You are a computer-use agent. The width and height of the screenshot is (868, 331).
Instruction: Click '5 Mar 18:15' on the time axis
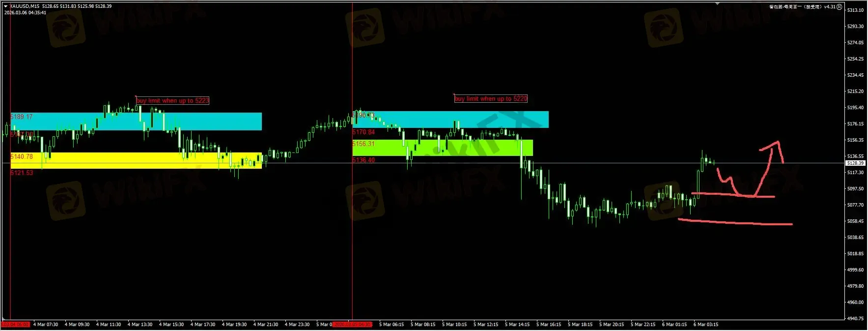580,325
